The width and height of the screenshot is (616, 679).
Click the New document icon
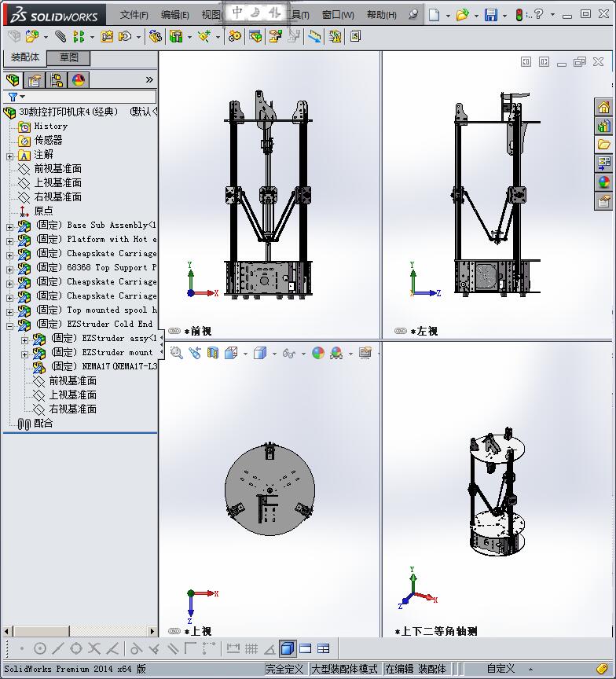click(434, 15)
